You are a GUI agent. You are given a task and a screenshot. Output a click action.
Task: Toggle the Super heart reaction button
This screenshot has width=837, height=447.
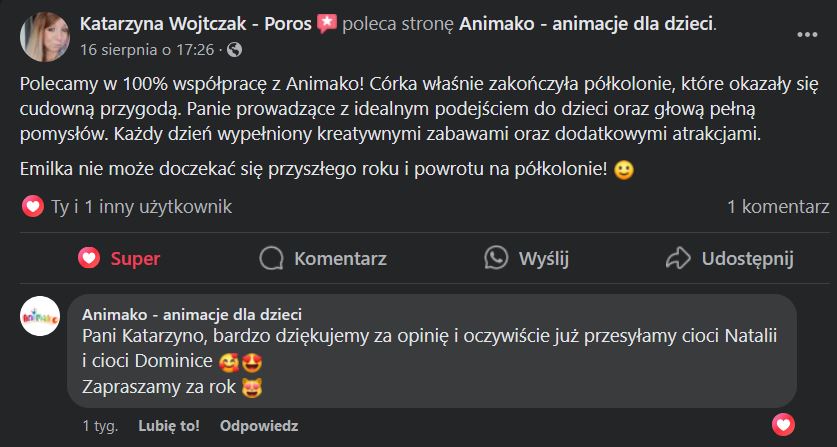119,258
